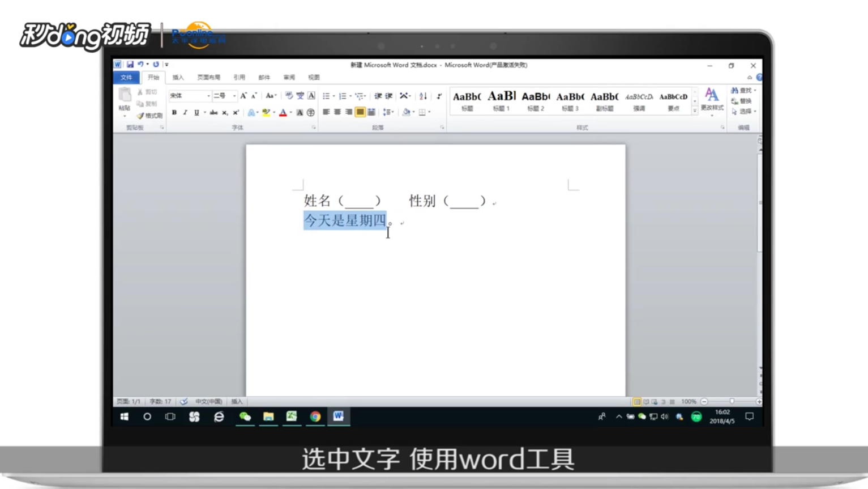
Task: Click the Format Painter (格式刷) button
Action: coord(149,116)
